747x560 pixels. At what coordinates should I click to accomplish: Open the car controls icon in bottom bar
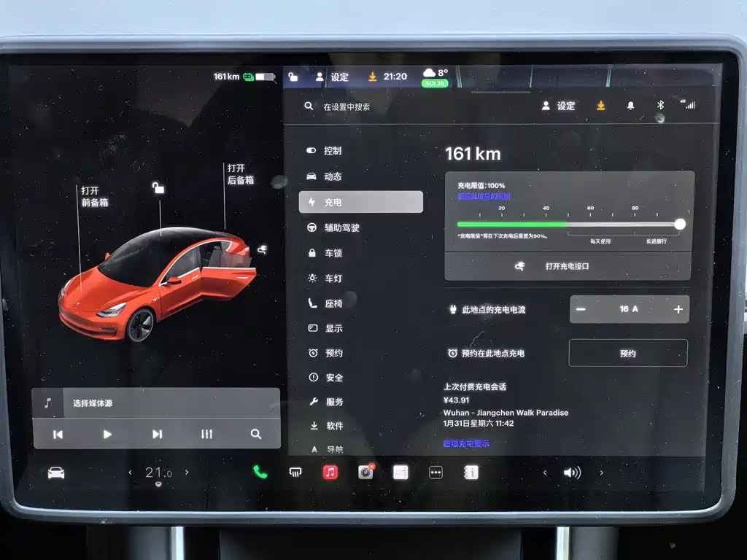pyautogui.click(x=56, y=473)
